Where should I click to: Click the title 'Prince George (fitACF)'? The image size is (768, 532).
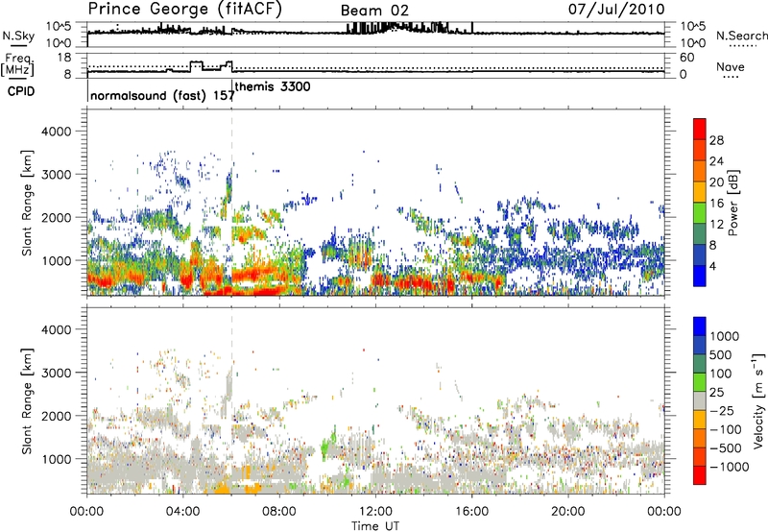tap(185, 10)
